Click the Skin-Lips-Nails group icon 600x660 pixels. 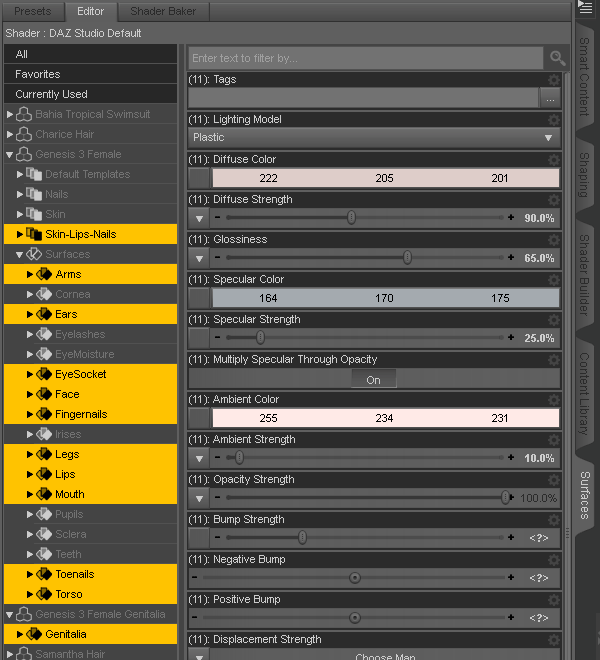[x=34, y=234]
